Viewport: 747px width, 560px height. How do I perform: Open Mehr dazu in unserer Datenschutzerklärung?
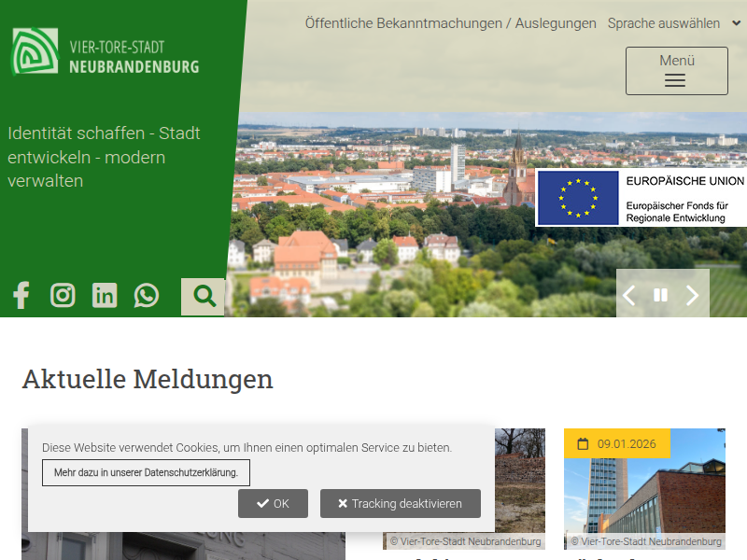coord(146,472)
